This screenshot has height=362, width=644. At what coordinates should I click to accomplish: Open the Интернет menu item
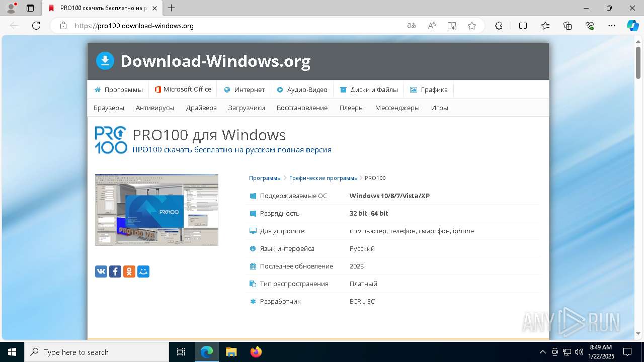click(x=244, y=89)
